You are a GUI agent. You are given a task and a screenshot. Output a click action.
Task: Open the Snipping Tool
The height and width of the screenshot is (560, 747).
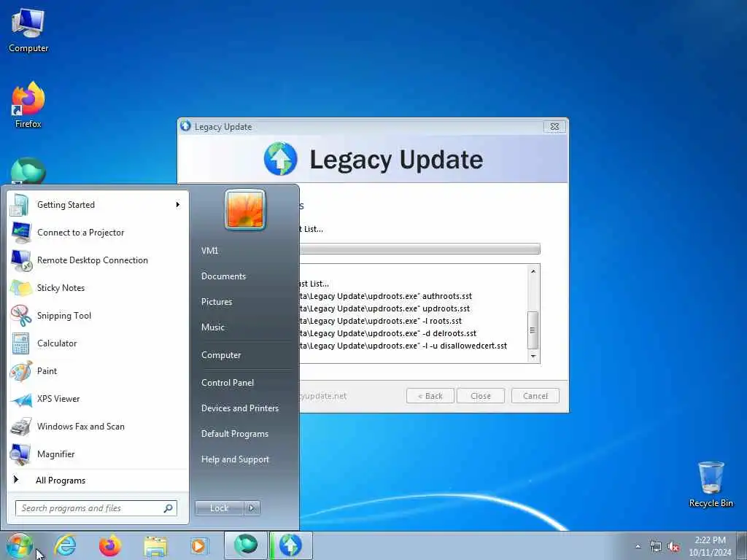click(98, 315)
